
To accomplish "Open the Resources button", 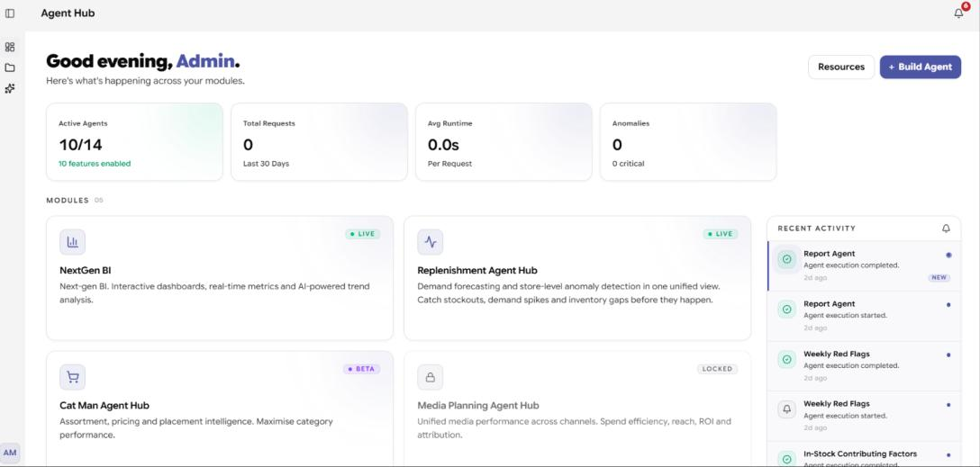I will click(841, 67).
